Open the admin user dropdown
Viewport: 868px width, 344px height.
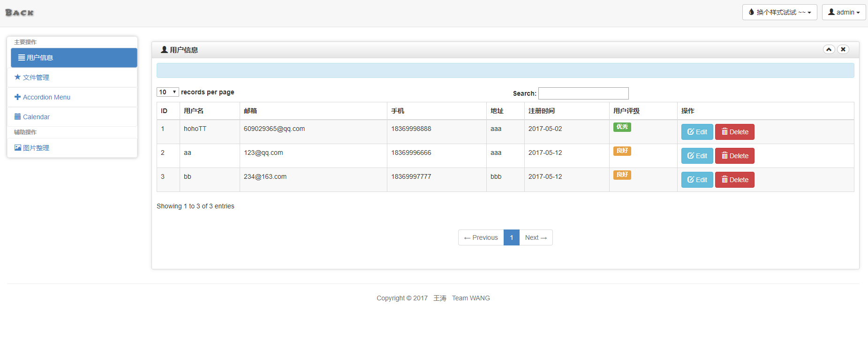844,12
